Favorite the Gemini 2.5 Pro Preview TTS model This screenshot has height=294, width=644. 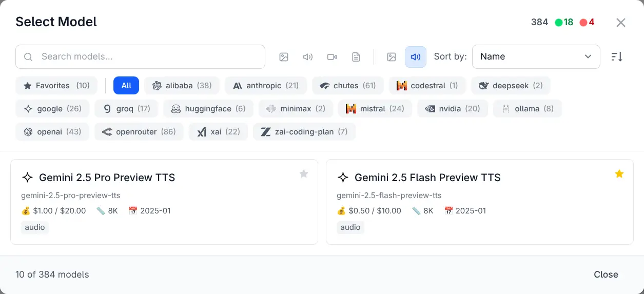pyautogui.click(x=304, y=174)
